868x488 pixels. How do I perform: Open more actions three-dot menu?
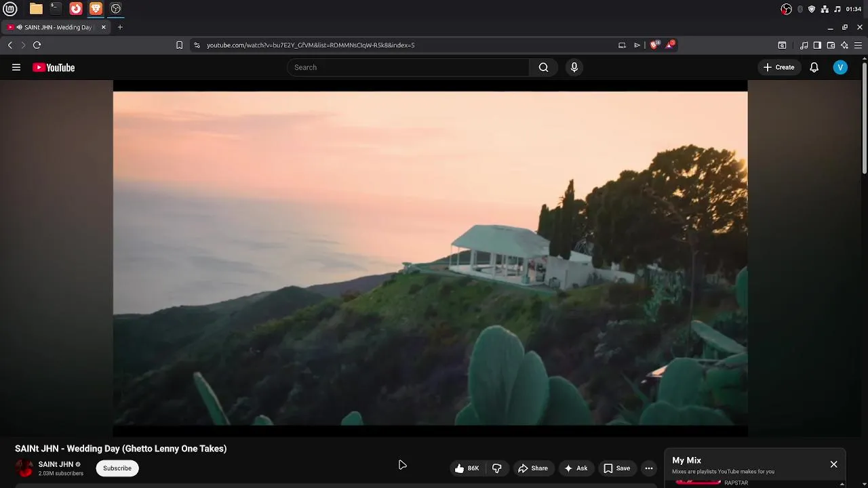(x=649, y=468)
